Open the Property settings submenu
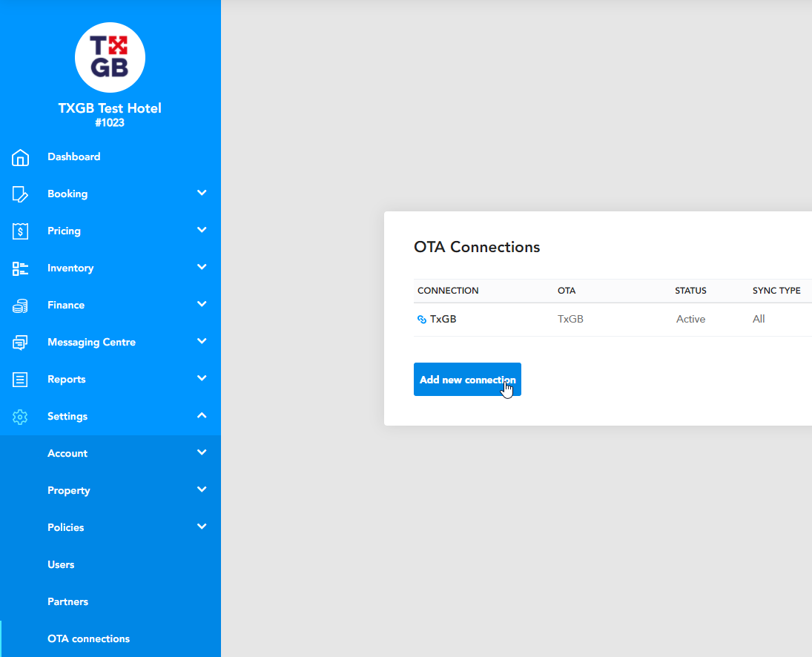Viewport: 812px width, 657px height. (110, 490)
